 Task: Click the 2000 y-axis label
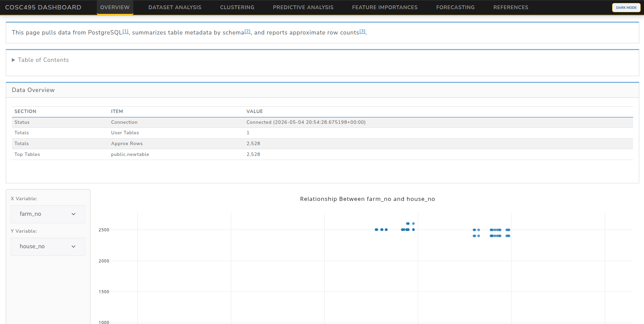coord(104,261)
